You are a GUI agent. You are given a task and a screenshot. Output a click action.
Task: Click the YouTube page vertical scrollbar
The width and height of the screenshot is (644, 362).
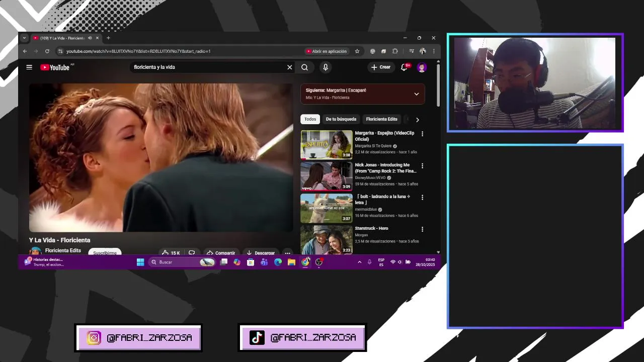coord(438,84)
